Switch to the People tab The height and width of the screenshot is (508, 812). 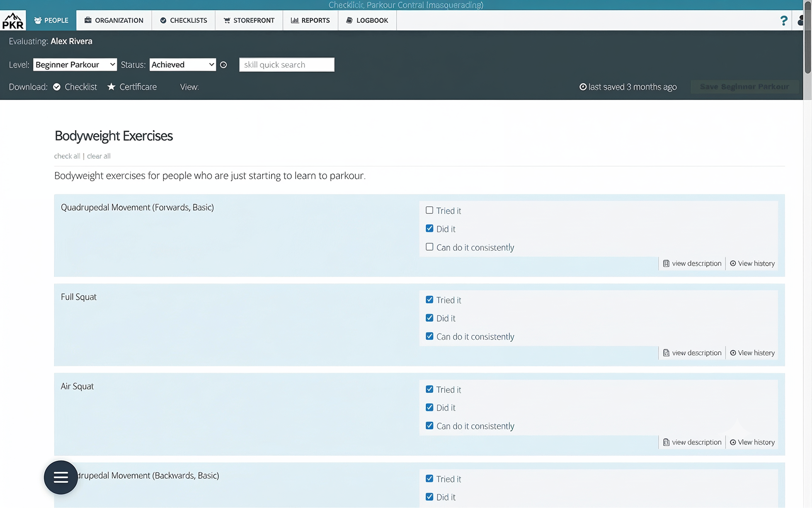point(51,20)
